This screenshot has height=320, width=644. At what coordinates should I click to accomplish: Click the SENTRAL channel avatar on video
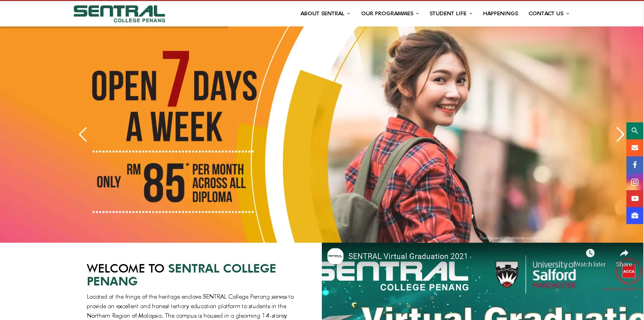[335, 256]
